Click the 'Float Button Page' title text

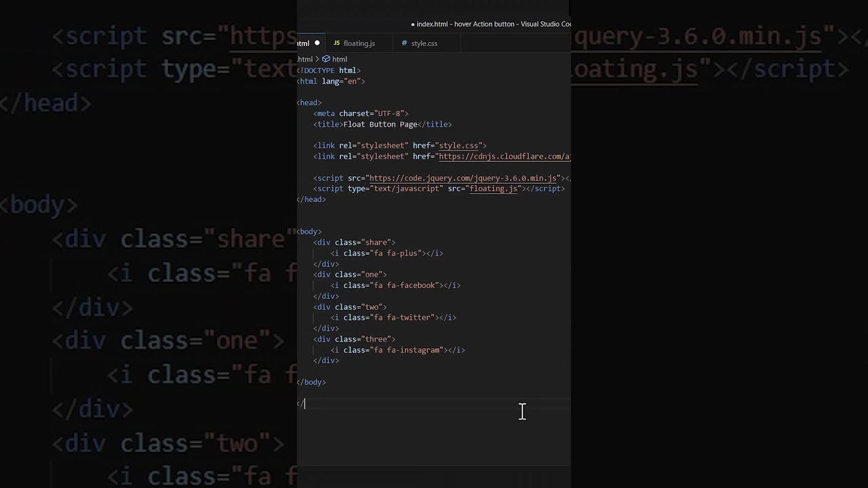[380, 125]
